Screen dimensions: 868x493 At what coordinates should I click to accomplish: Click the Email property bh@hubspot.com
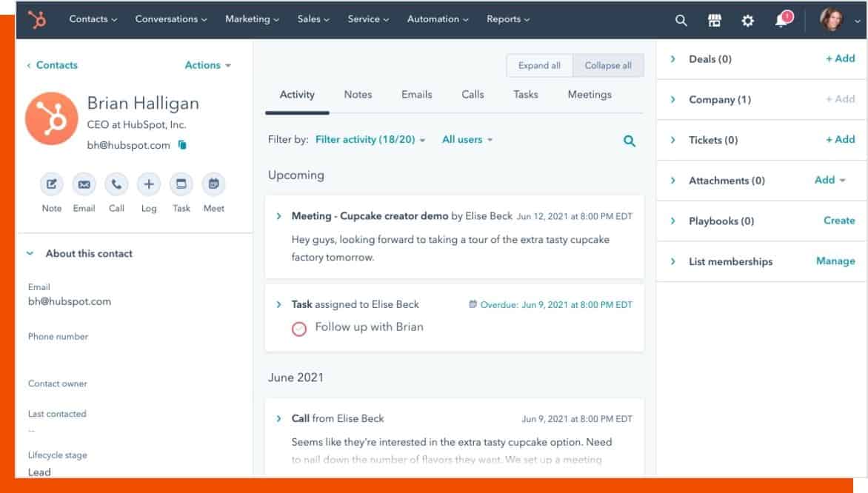pyautogui.click(x=70, y=301)
